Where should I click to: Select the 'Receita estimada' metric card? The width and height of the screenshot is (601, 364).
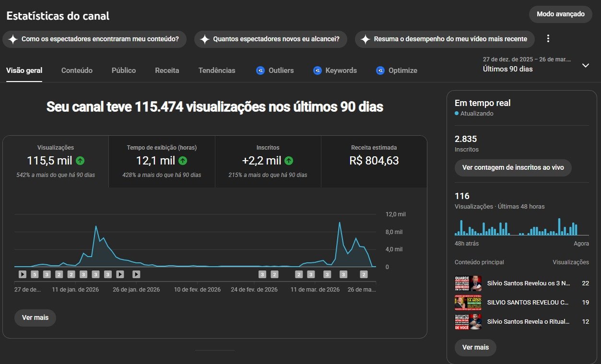coord(374,161)
